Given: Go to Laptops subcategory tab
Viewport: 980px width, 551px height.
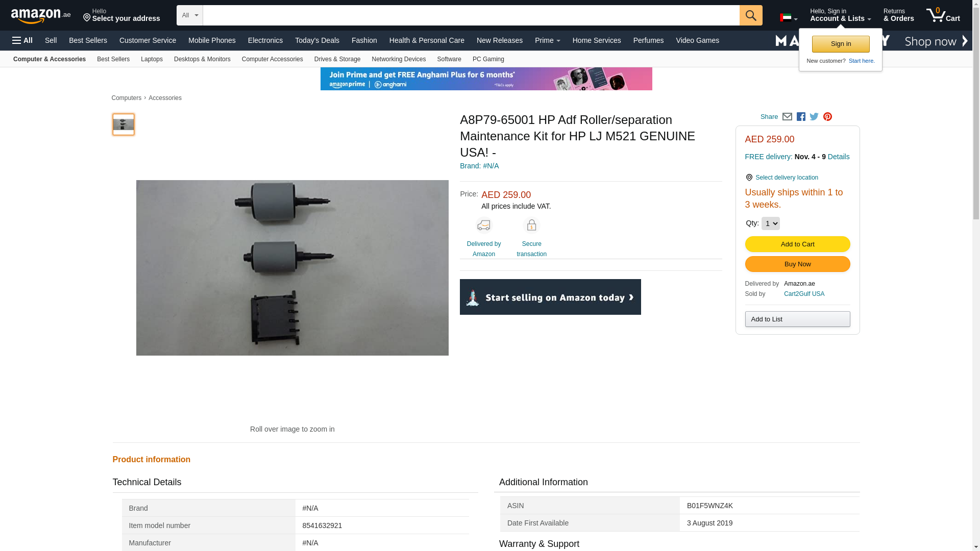Looking at the screenshot, I should tap(152, 59).
